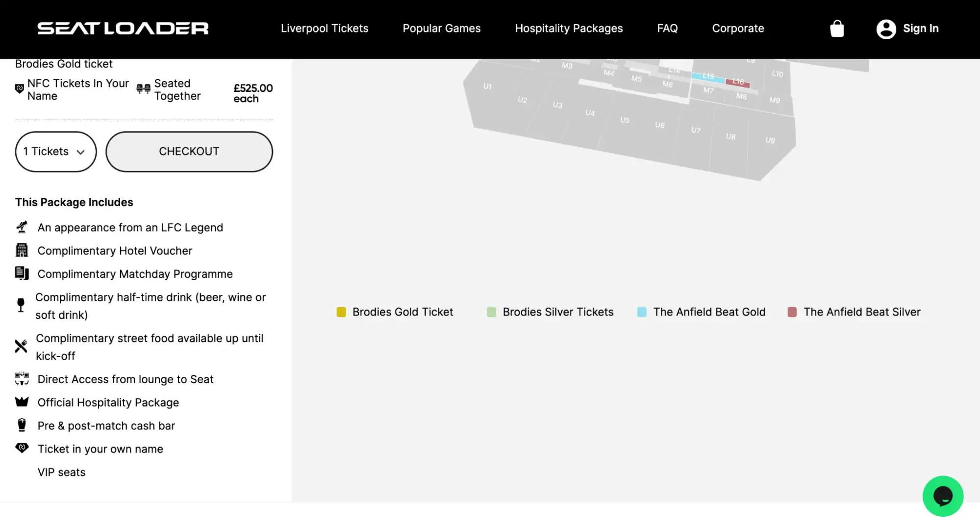Expand the ticket count chevron
The image size is (980, 528).
pos(81,152)
